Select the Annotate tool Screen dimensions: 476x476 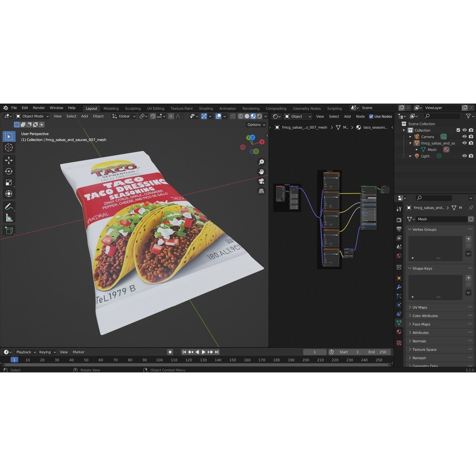pyautogui.click(x=9, y=207)
